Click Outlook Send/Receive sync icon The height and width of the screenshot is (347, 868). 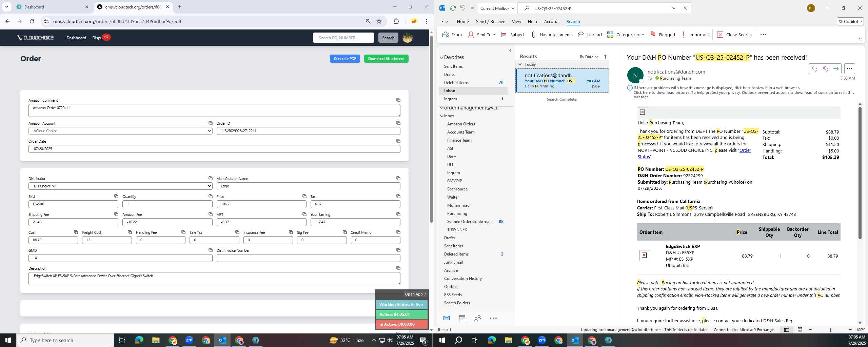coord(453,8)
